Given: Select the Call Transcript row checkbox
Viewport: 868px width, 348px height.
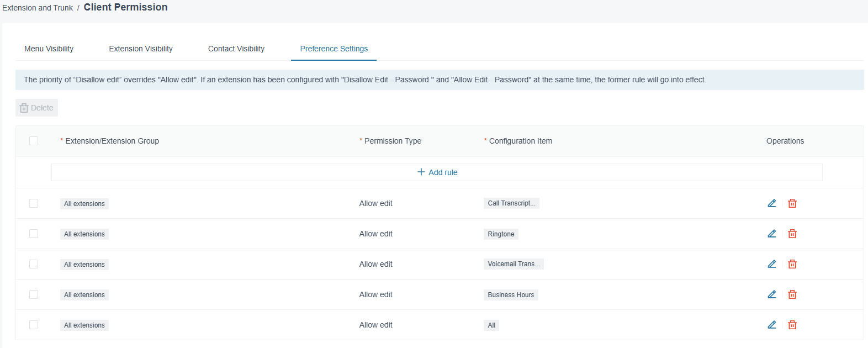Looking at the screenshot, I should (34, 203).
